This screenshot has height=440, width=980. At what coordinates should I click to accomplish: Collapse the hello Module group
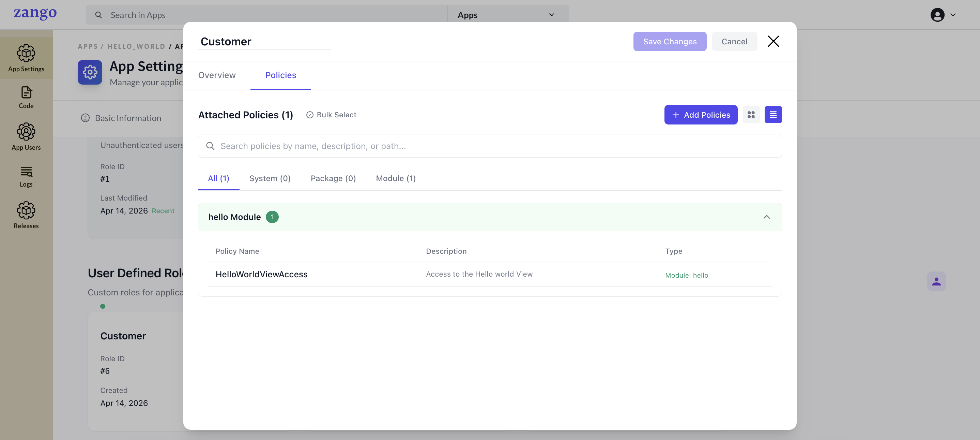tap(767, 217)
